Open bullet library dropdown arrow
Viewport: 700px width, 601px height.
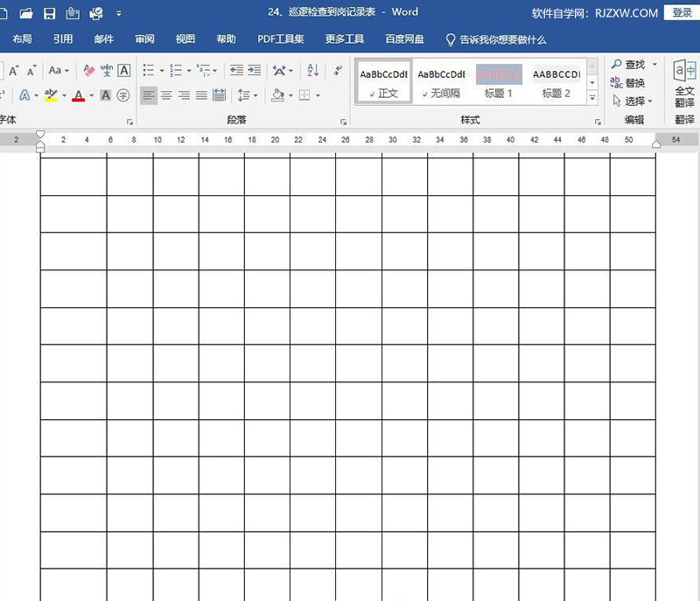coord(162,71)
